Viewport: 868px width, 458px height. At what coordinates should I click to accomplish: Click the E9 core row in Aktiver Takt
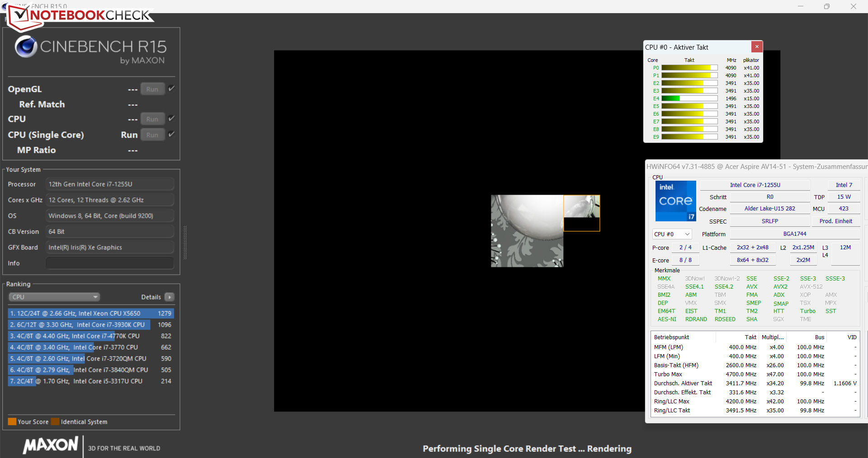coord(703,137)
